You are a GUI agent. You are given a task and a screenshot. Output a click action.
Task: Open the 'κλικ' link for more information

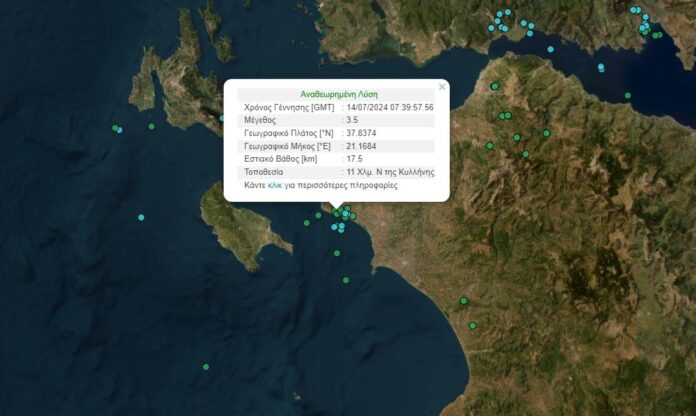point(275,185)
